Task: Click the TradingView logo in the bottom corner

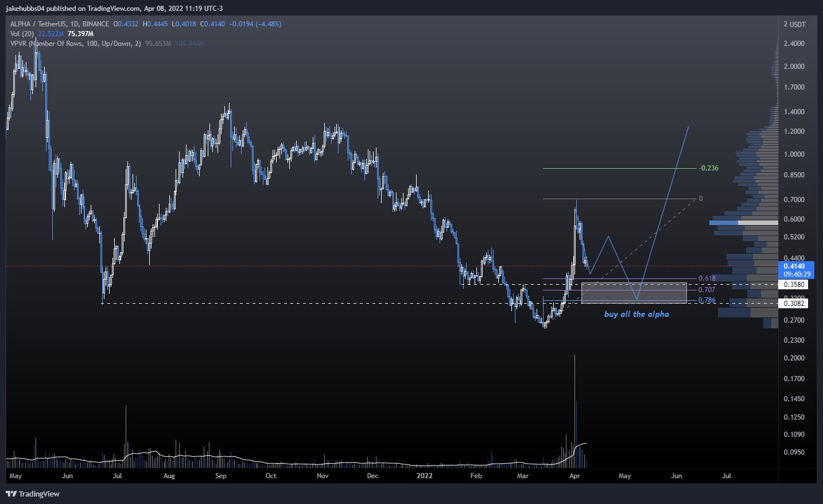Action: click(x=33, y=494)
